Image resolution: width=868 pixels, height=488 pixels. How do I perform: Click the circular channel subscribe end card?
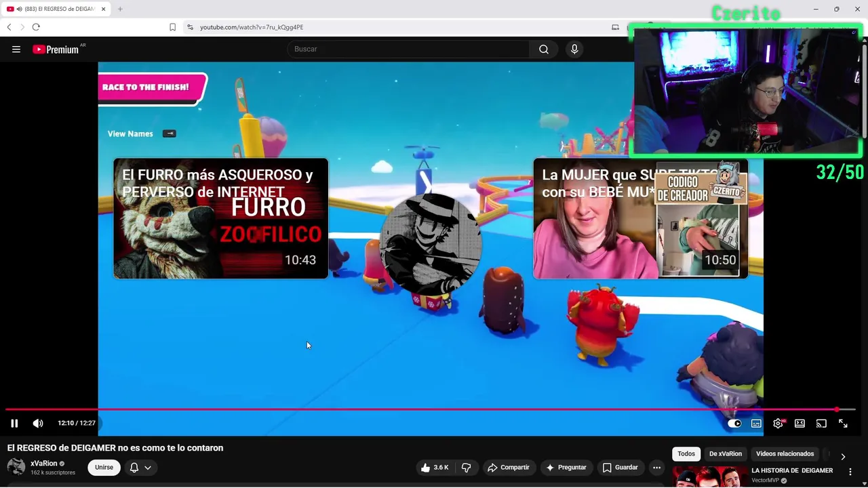[431, 244]
